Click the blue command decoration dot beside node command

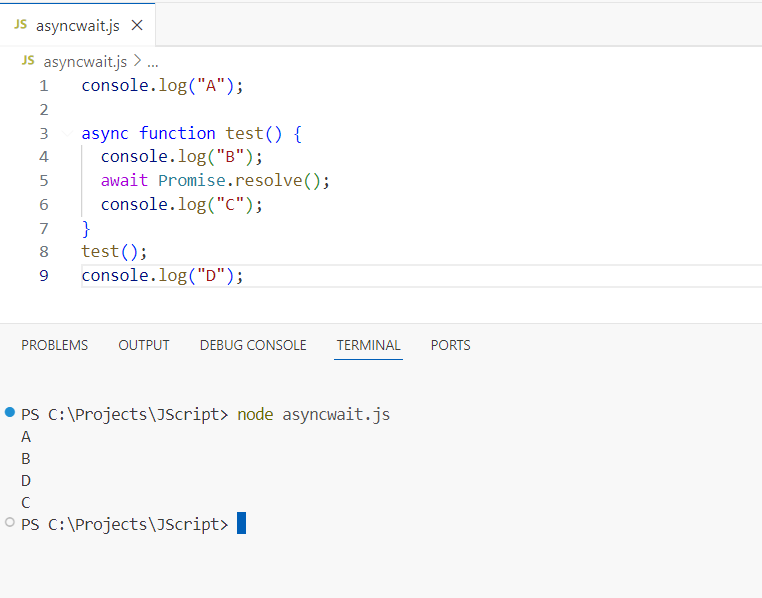coord(10,412)
